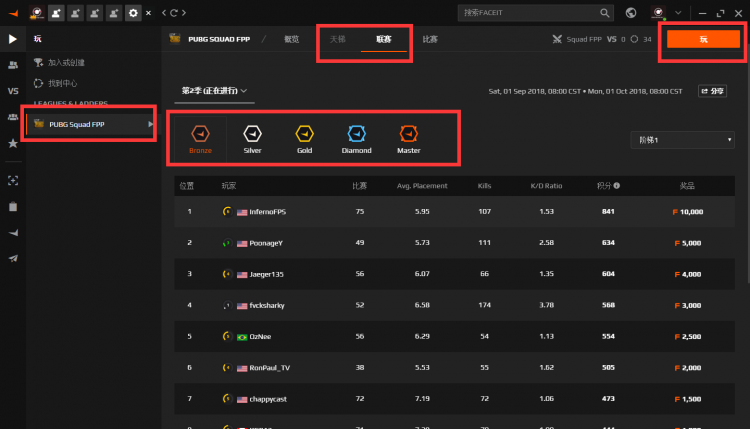Click the PUBG SQUAD FPP breadcrumb title
The width and height of the screenshot is (750, 429).
[x=219, y=39]
